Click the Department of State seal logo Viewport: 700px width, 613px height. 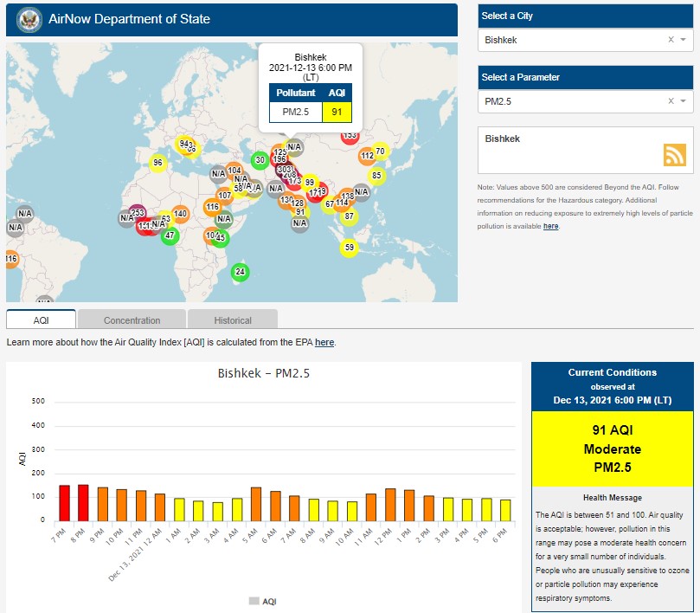pyautogui.click(x=29, y=18)
